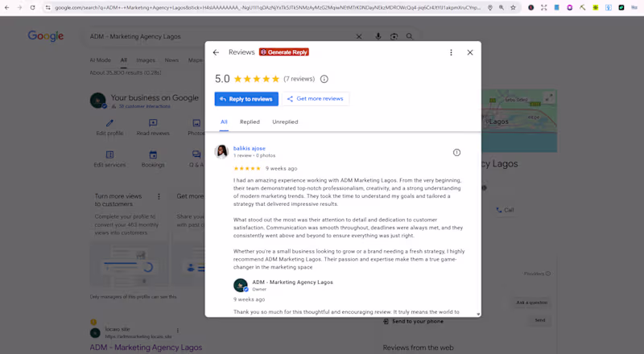Click the Lagos map thumbnail

[519, 121]
